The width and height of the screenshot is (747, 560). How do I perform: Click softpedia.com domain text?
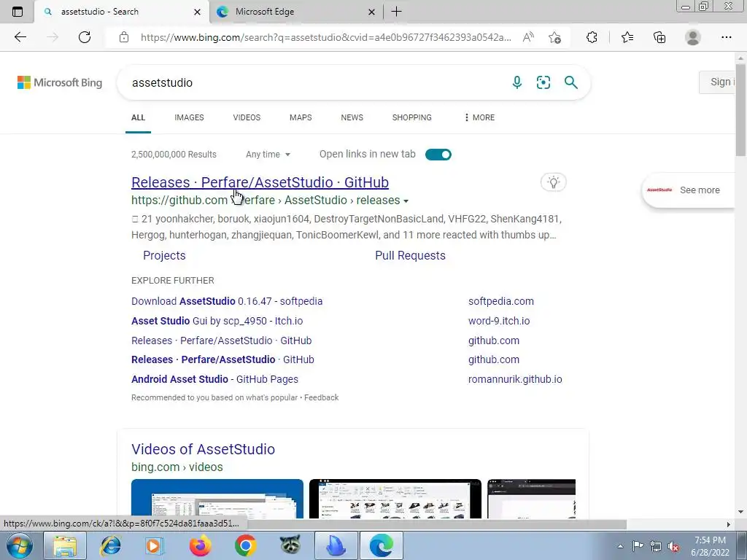pos(500,301)
